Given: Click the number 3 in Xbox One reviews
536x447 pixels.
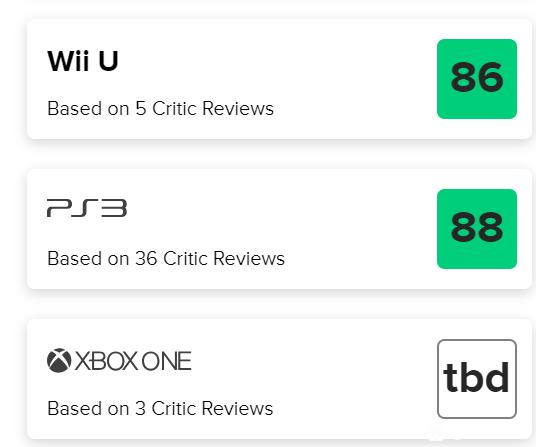Looking at the screenshot, I should pos(140,408).
